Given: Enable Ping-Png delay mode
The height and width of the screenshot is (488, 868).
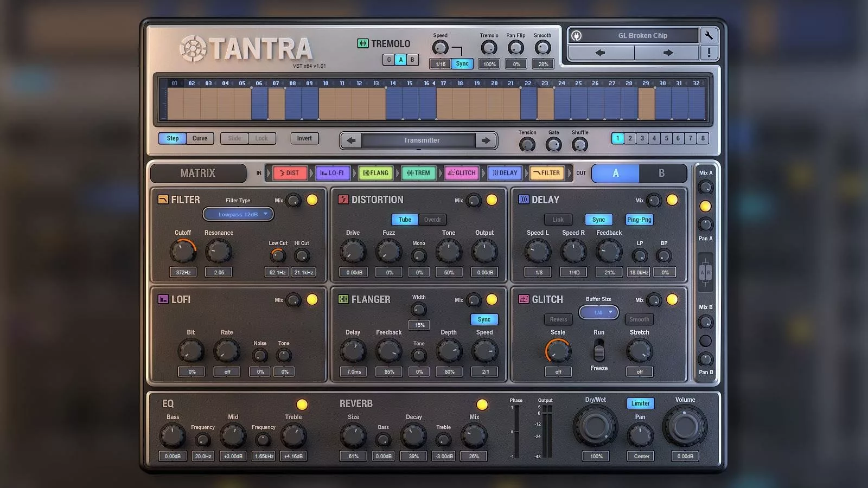Looking at the screenshot, I should coord(639,220).
